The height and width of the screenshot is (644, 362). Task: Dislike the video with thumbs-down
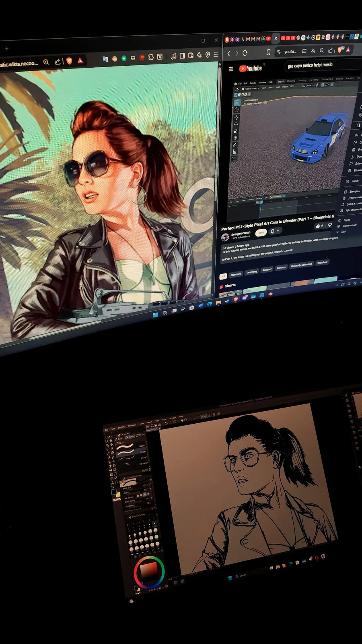(330, 225)
